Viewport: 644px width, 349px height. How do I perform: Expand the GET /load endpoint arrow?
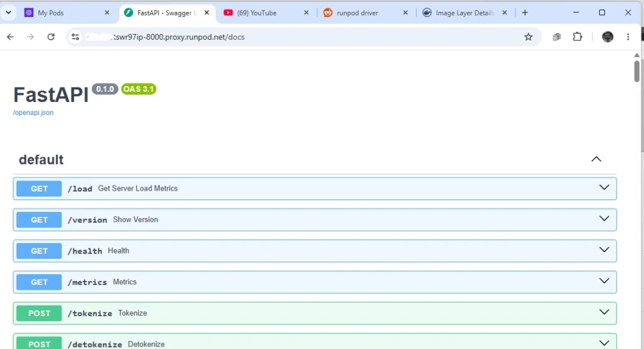coord(604,187)
